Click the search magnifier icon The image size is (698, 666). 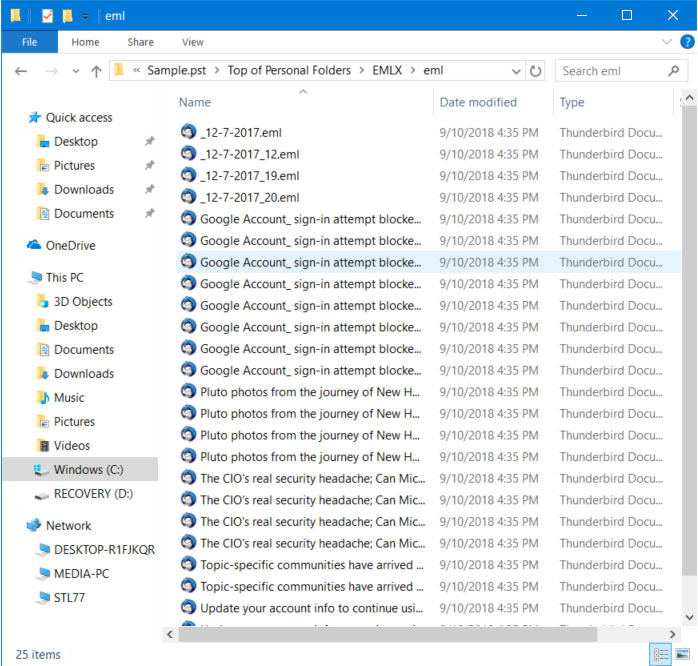click(674, 70)
